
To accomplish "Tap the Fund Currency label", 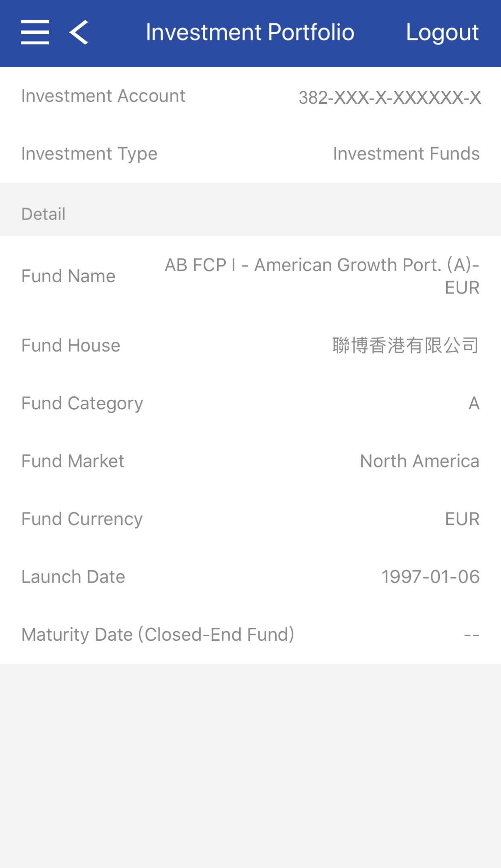I will coord(82,519).
